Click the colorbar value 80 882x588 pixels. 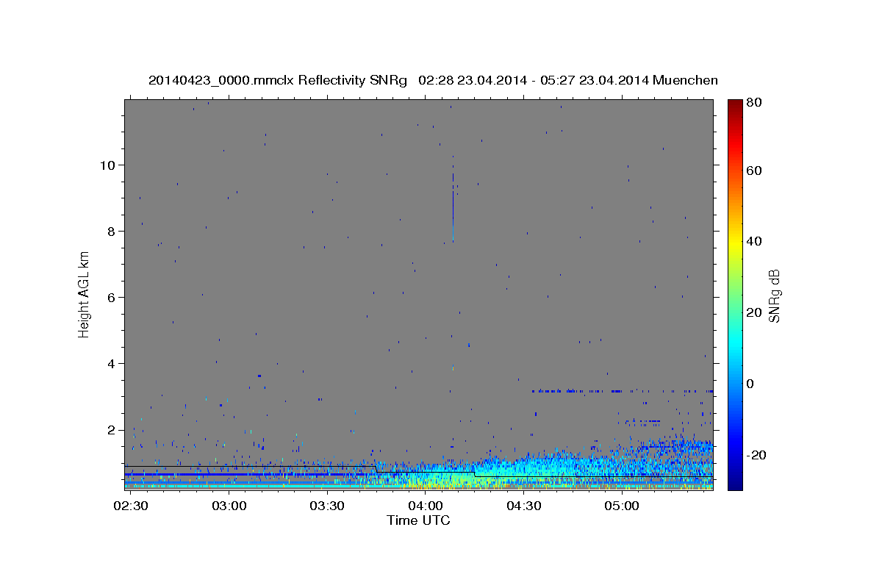click(x=756, y=102)
